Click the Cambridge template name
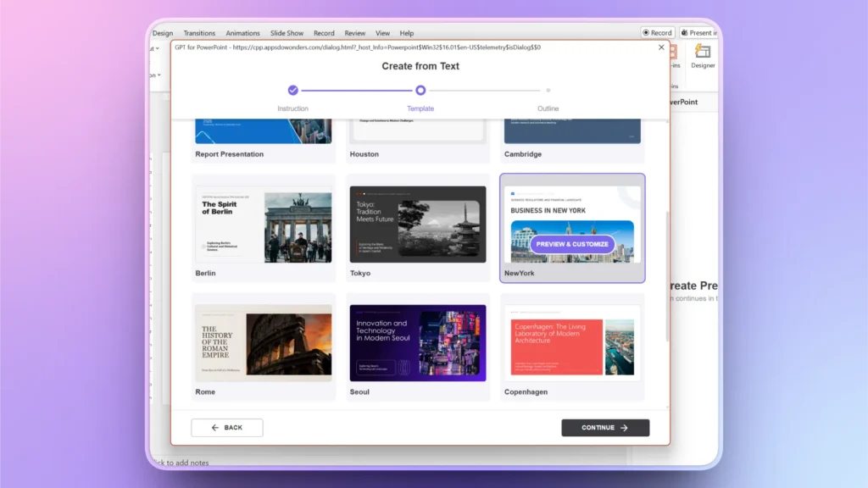The width and height of the screenshot is (868, 488). [x=522, y=154]
